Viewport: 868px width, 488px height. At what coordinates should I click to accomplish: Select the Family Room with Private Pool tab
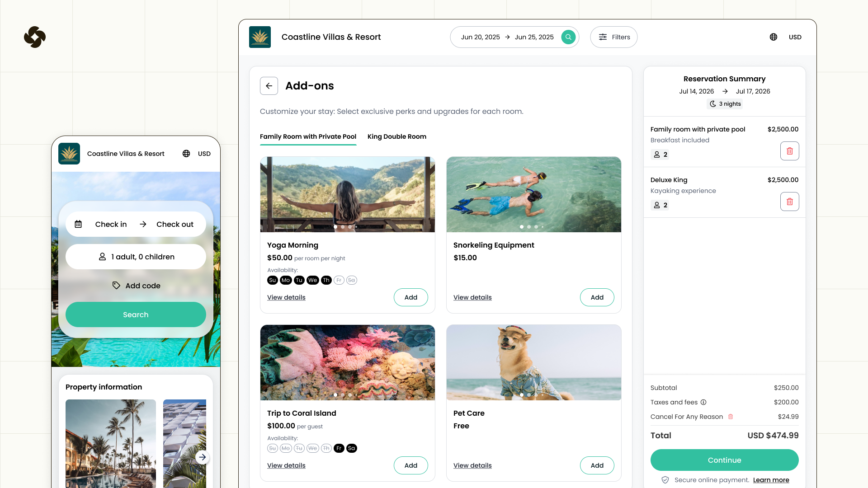[x=308, y=136]
